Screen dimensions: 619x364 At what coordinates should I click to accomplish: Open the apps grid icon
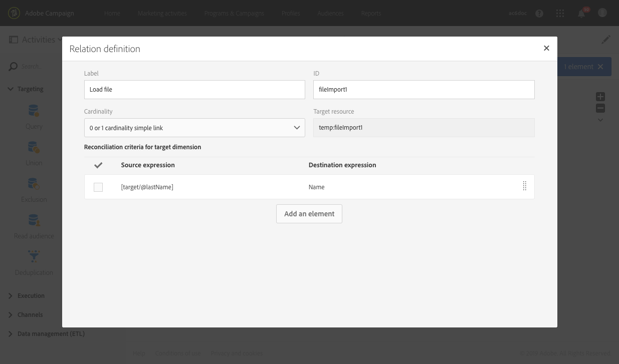(560, 14)
